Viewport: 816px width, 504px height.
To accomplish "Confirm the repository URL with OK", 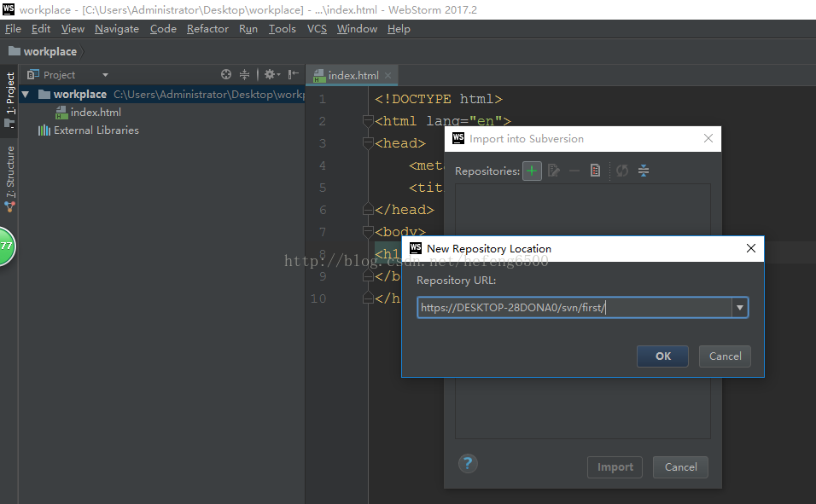I will [662, 356].
